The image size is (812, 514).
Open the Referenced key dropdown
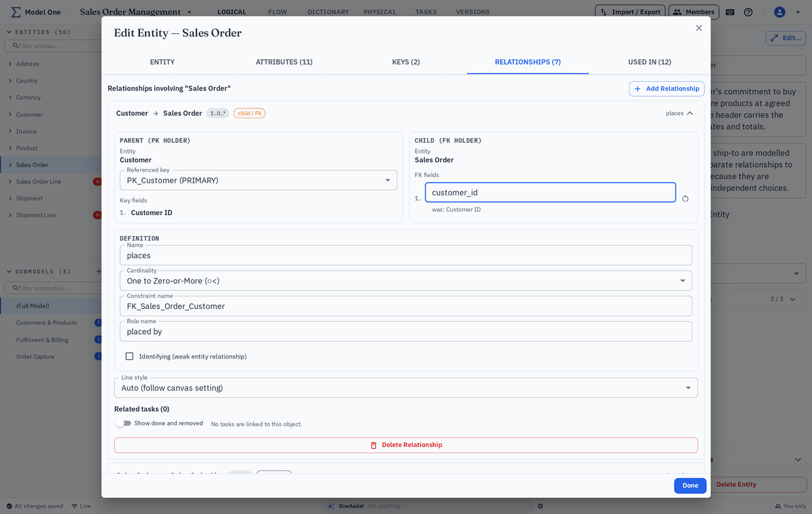coord(258,180)
